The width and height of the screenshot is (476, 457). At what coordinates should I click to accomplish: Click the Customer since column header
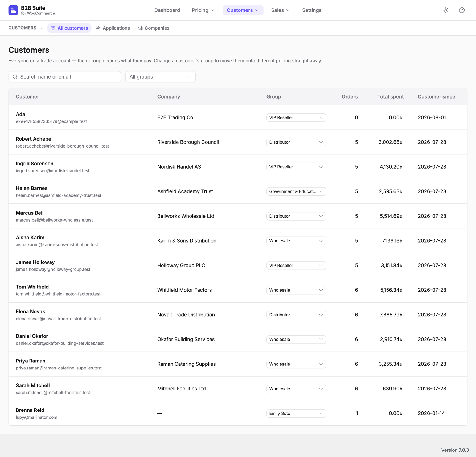[x=436, y=97]
